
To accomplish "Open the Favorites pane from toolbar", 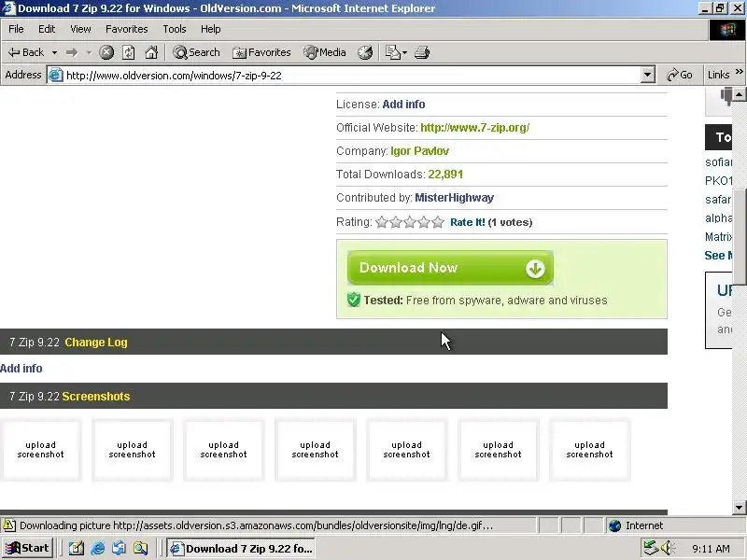I will coord(261,52).
